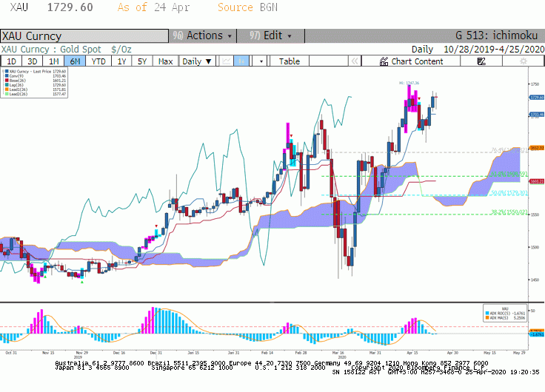This screenshot has height=392, width=545.
Task: Toggle the 6M time range
Action: [75, 61]
